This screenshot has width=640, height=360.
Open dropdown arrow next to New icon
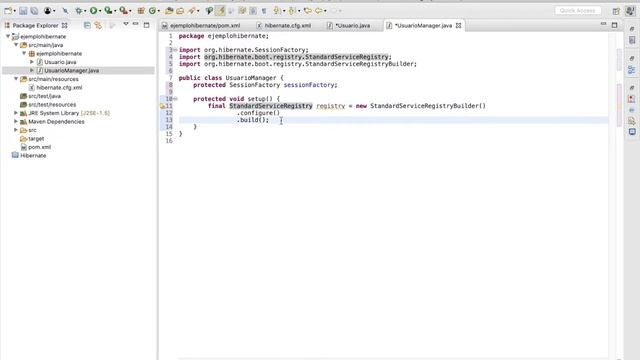click(x=14, y=11)
